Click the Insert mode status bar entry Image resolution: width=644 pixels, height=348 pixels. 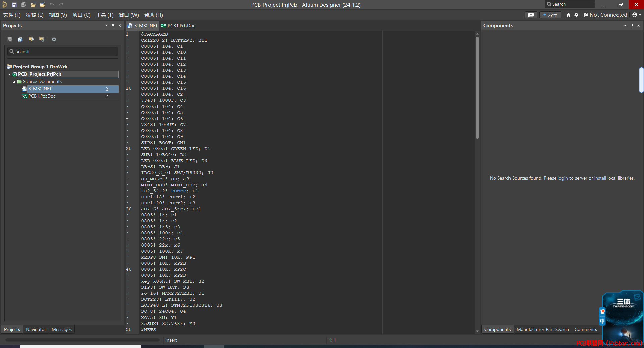(x=171, y=340)
